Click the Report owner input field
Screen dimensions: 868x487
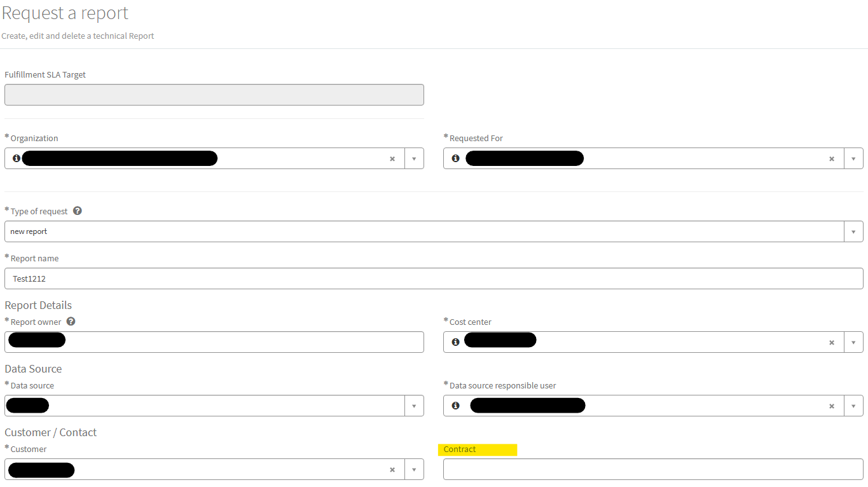[214, 342]
